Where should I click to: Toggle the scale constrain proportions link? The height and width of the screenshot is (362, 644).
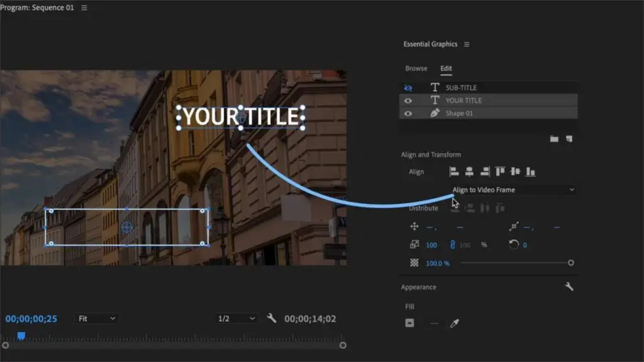coord(452,245)
